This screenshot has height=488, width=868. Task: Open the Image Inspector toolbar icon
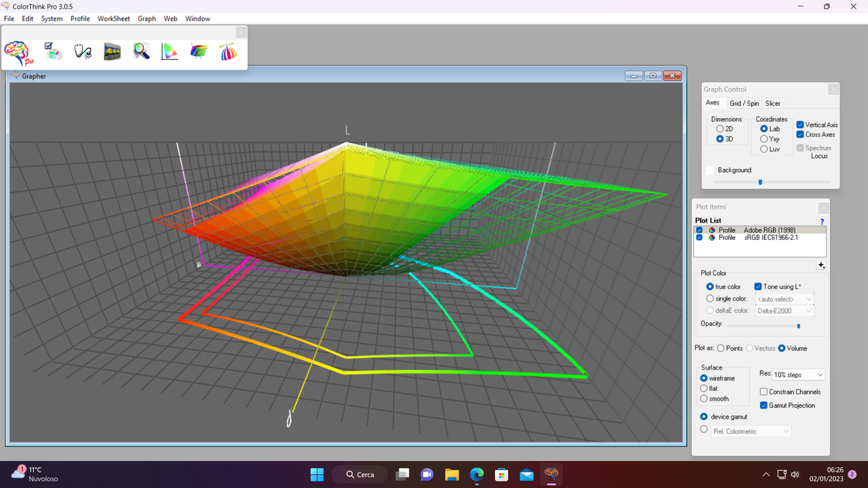click(113, 51)
